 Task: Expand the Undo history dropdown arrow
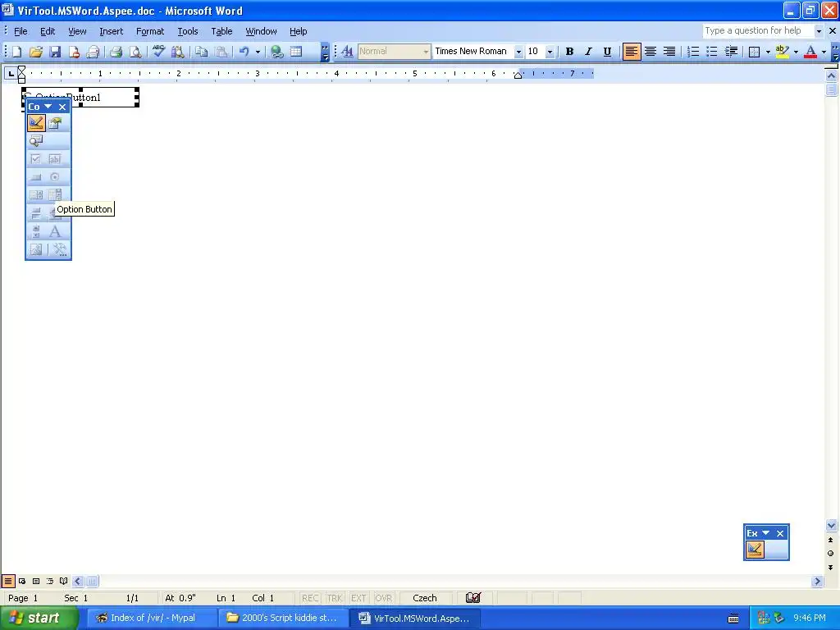point(258,52)
